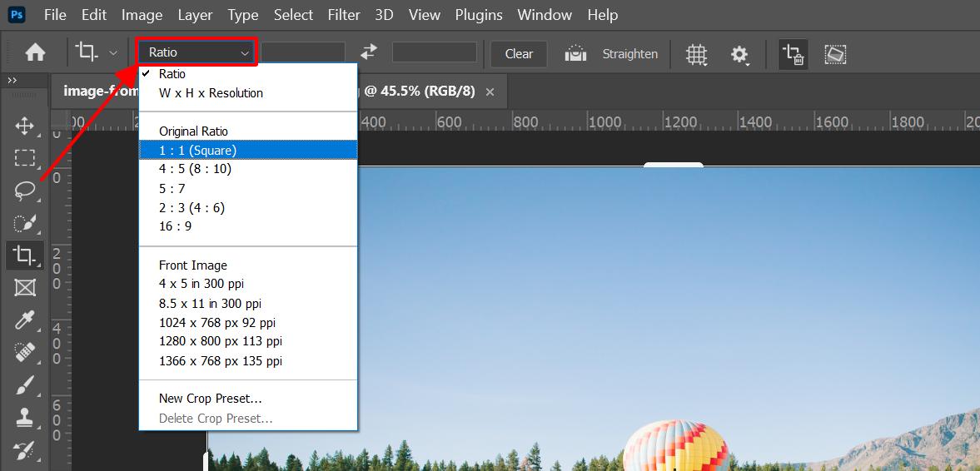The image size is (980, 471).
Task: Open the Select menu
Action: click(293, 15)
